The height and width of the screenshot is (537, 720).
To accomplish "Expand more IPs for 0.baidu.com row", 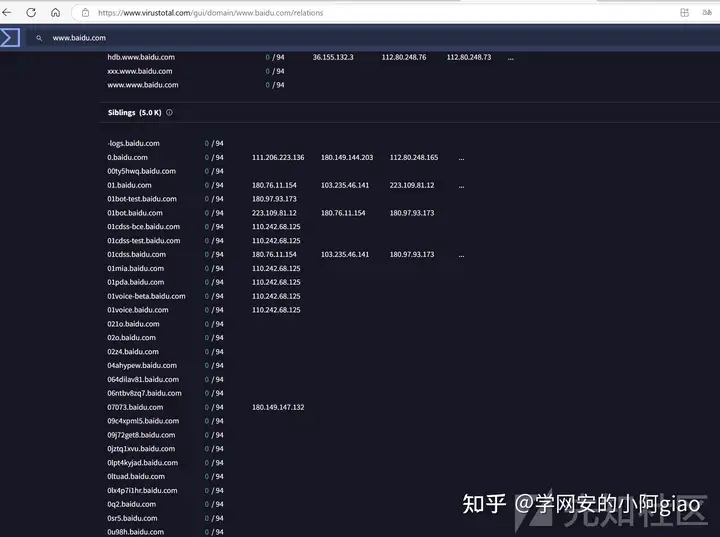I will pos(461,158).
